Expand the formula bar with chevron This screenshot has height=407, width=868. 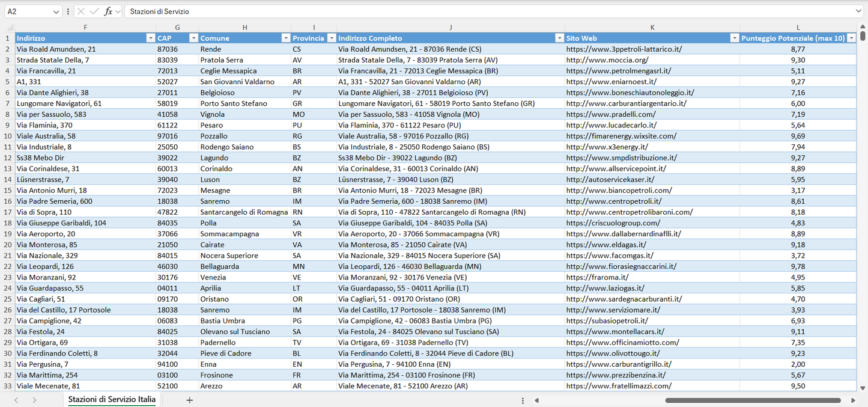click(x=858, y=11)
